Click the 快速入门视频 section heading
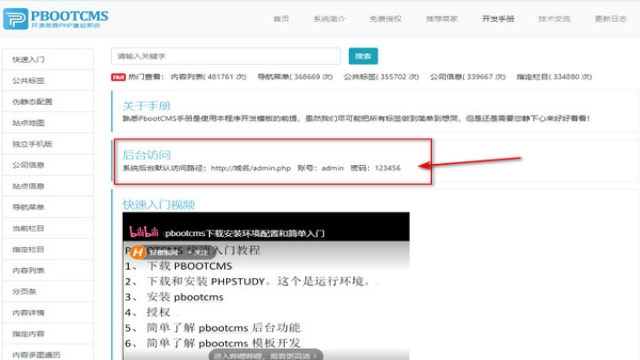640x360 pixels. tap(159, 204)
